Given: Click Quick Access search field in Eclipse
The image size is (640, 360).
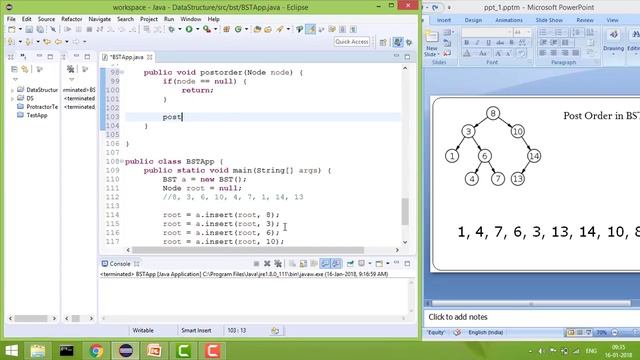Looking at the screenshot, I should 352,42.
